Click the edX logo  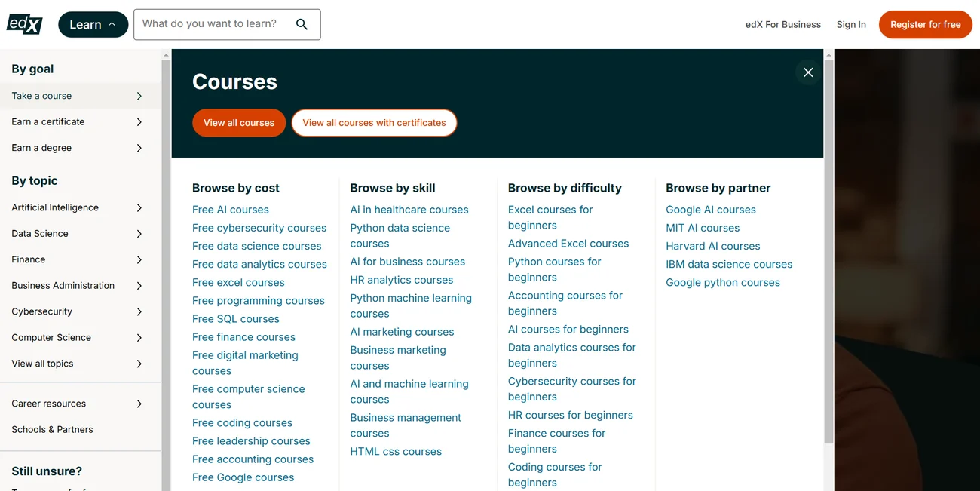(x=25, y=24)
